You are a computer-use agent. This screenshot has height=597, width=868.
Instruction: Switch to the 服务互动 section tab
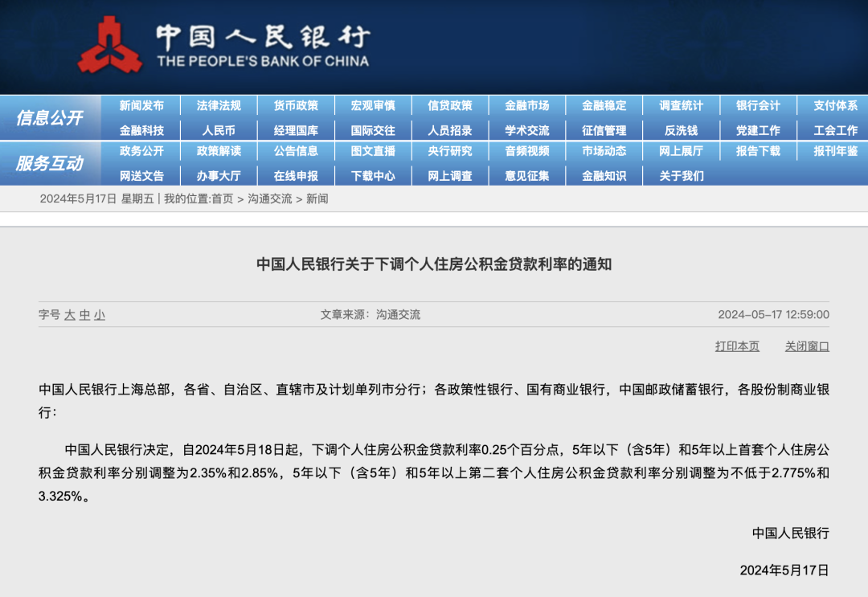50,162
